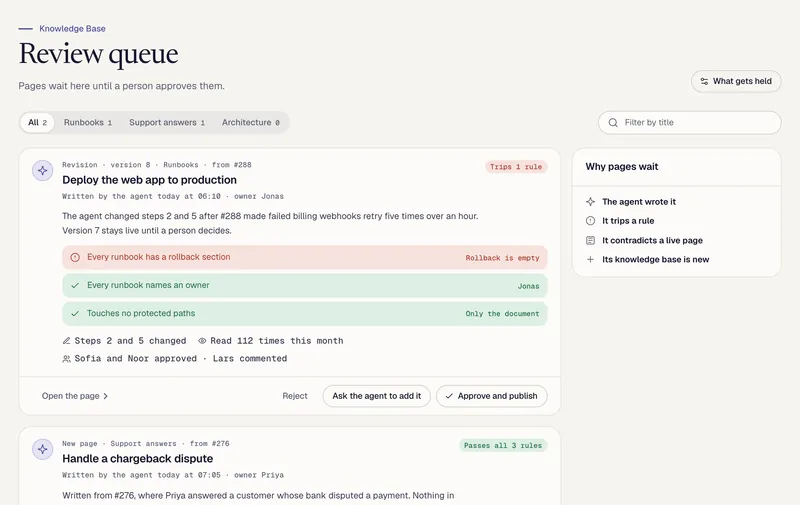Click the Revision version 8 Runbooks from #288 line

point(157,165)
